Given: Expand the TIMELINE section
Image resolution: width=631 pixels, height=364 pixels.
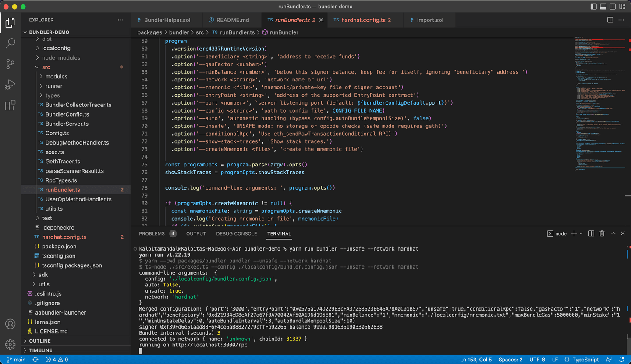Looking at the screenshot, I should tap(76, 350).
